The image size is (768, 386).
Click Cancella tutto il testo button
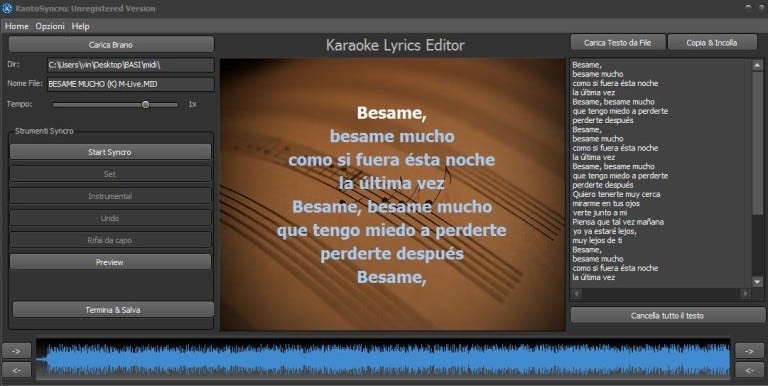pos(667,315)
